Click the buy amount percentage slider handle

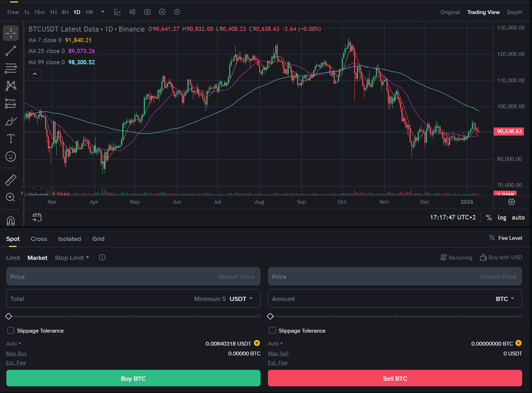point(9,316)
